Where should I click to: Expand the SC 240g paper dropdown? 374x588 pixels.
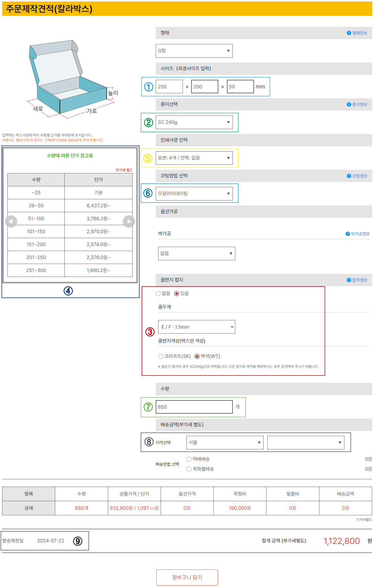pyautogui.click(x=194, y=122)
